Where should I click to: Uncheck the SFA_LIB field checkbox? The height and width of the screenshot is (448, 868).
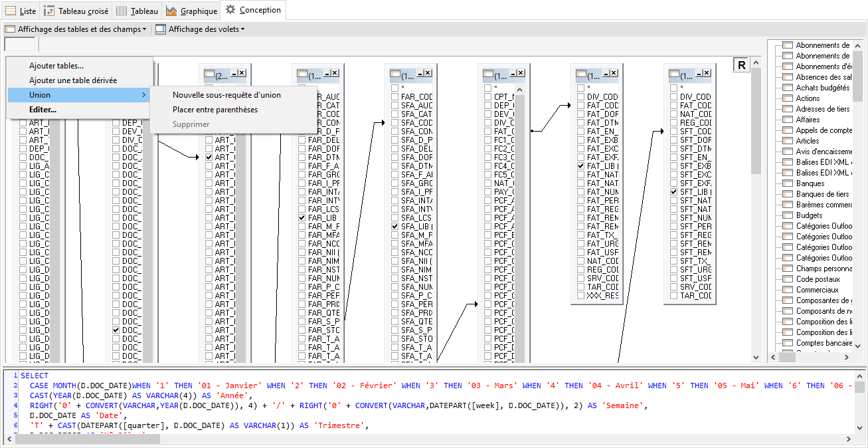pyautogui.click(x=395, y=226)
